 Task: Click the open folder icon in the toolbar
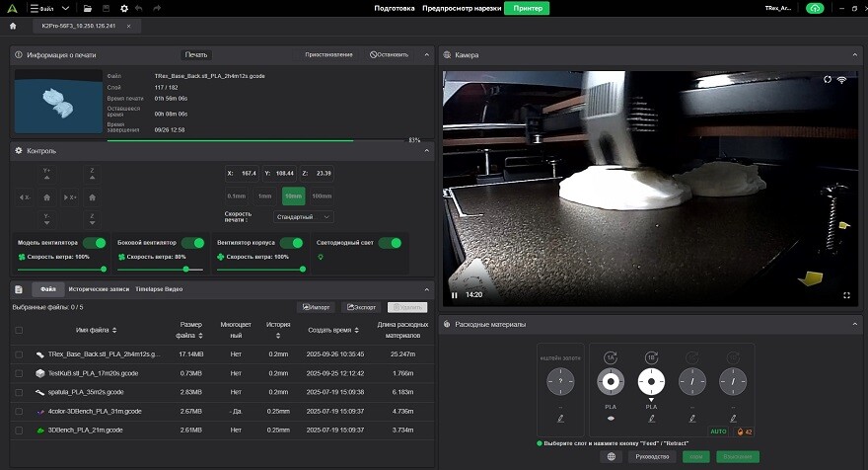click(89, 8)
